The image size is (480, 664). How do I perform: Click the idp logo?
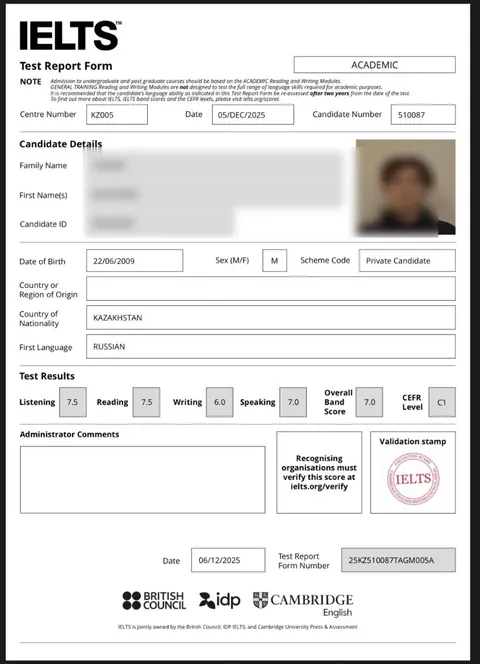pyautogui.click(x=219, y=600)
